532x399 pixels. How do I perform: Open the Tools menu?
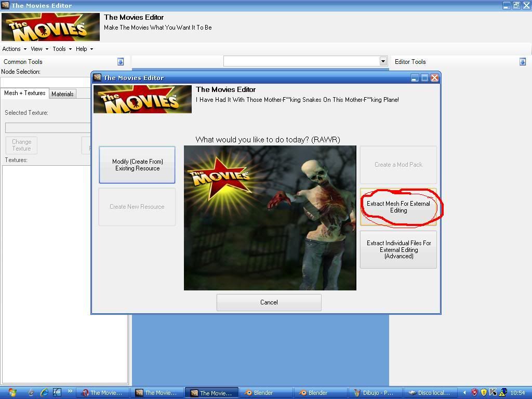62,49
